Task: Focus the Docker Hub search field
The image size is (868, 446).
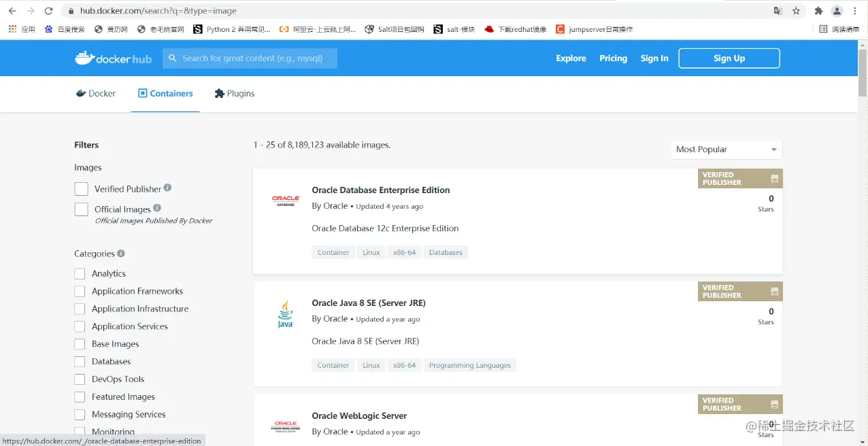Action: click(x=250, y=58)
